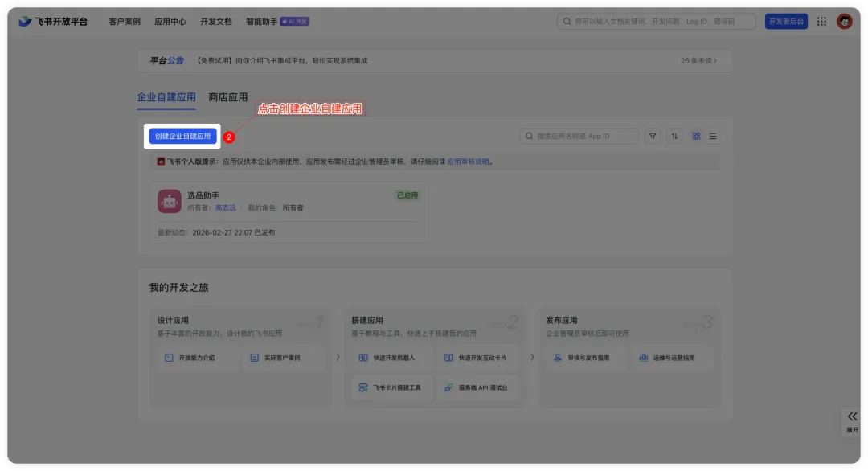Click the Feishu Open Platform logo
This screenshot has height=471, width=868.
53,22
